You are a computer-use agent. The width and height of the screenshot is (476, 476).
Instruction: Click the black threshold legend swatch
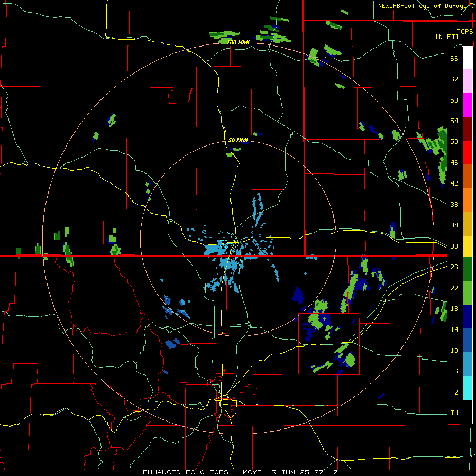[x=467, y=411]
